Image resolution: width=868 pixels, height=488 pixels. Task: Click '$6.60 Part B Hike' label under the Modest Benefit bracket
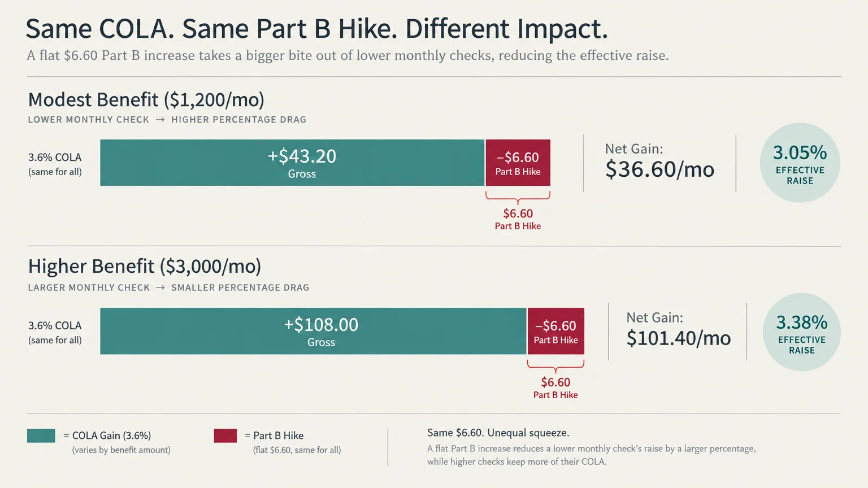pyautogui.click(x=518, y=219)
